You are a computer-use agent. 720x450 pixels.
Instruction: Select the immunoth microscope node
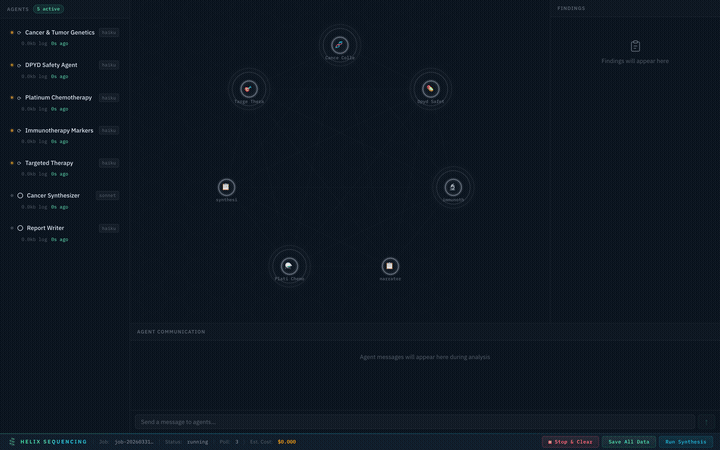pos(453,187)
